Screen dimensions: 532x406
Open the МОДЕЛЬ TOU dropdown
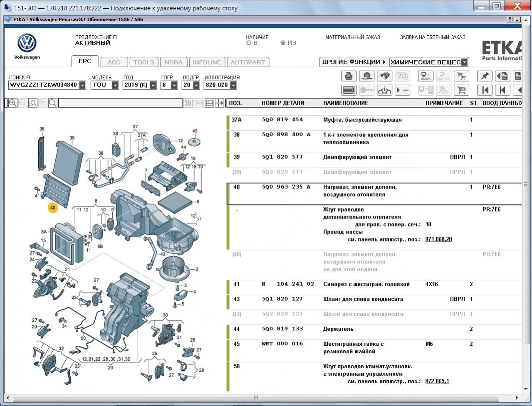point(115,85)
